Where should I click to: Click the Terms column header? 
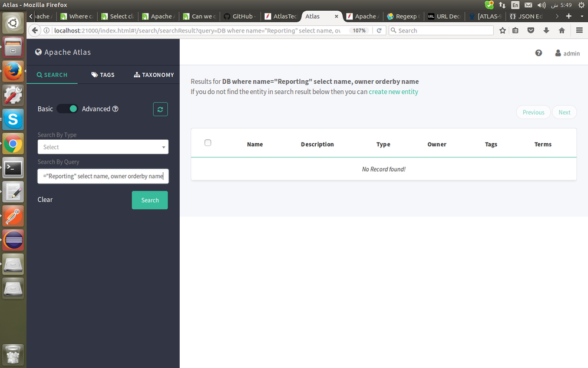pyautogui.click(x=543, y=144)
